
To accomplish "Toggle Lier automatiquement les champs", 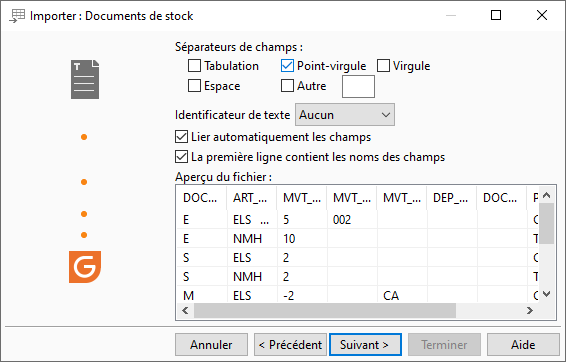I will tap(181, 137).
